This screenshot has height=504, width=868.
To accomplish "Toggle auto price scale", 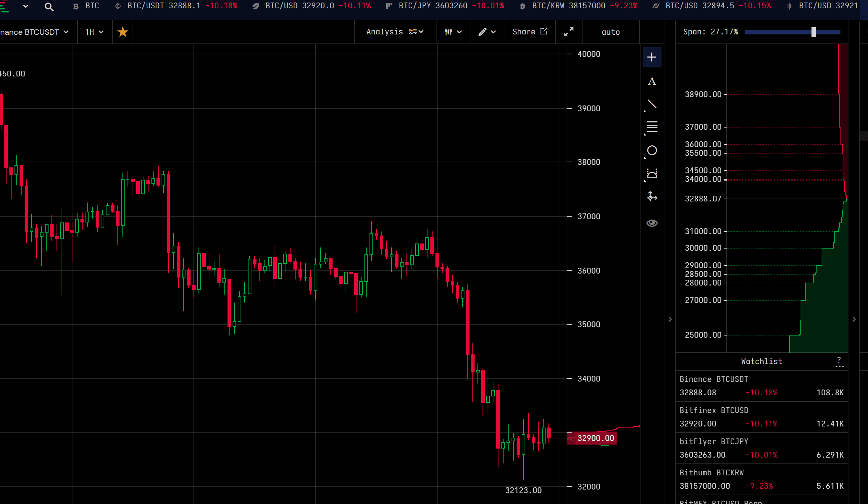I will tap(610, 32).
